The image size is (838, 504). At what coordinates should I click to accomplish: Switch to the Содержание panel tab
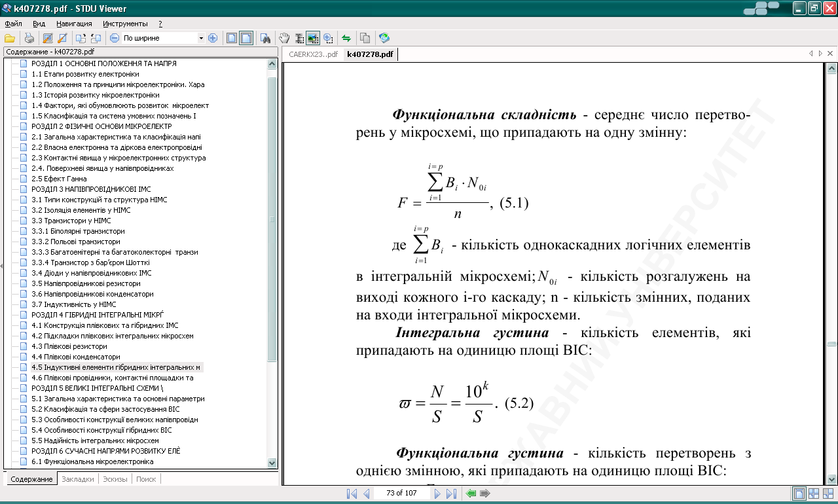(31, 479)
